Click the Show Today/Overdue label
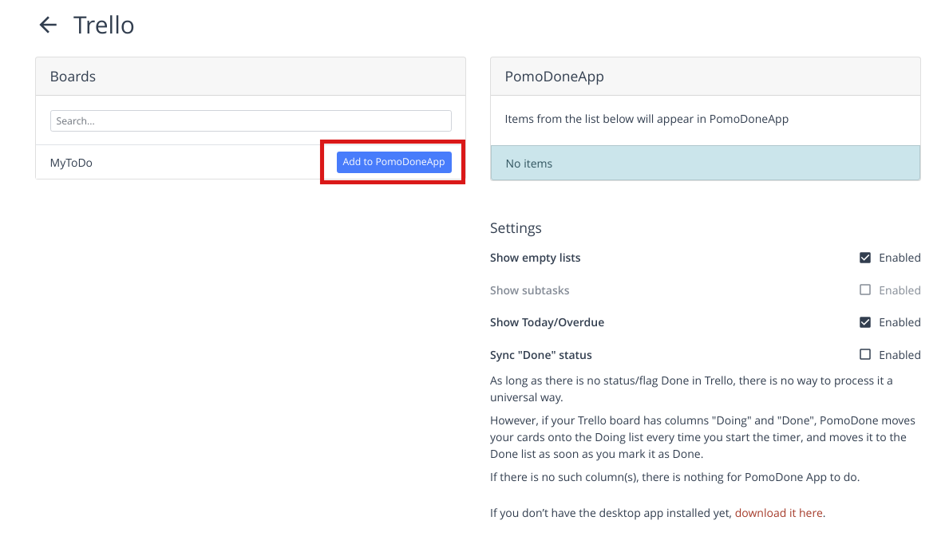 coord(547,321)
